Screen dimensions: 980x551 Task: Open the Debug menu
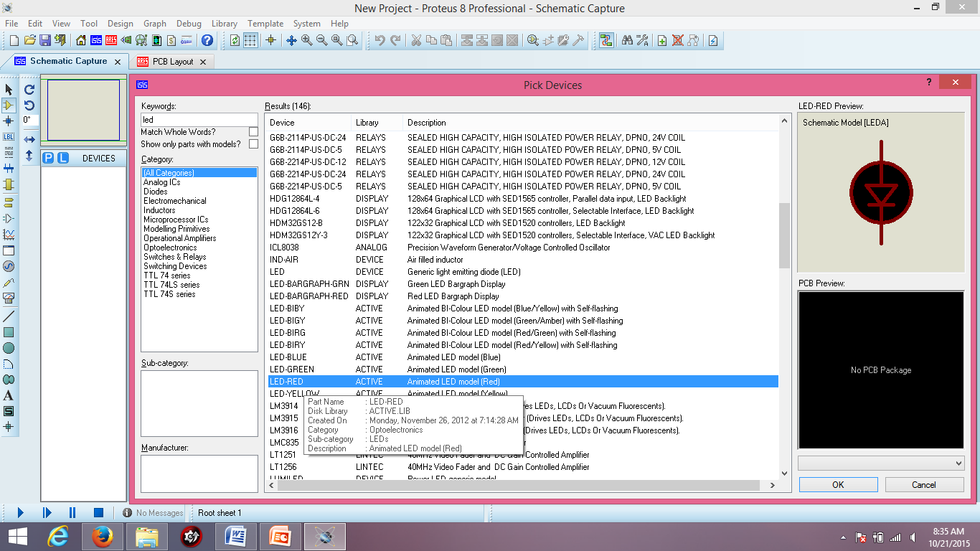pos(189,23)
